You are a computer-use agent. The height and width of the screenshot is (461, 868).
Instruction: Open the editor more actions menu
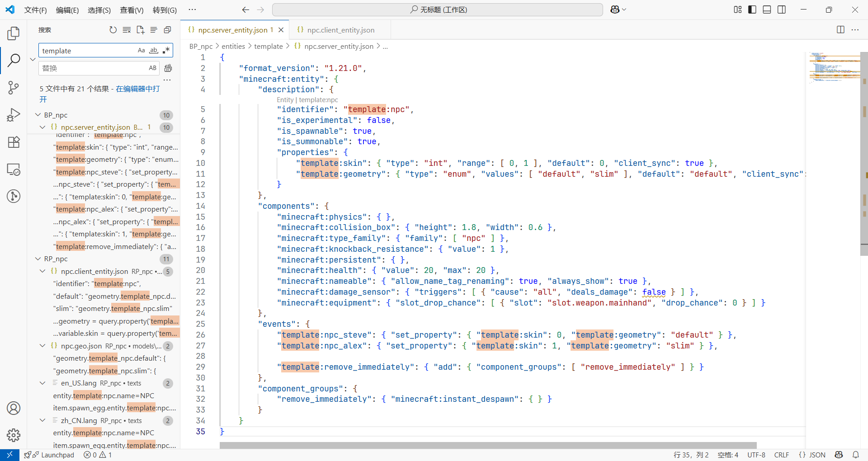pos(855,30)
